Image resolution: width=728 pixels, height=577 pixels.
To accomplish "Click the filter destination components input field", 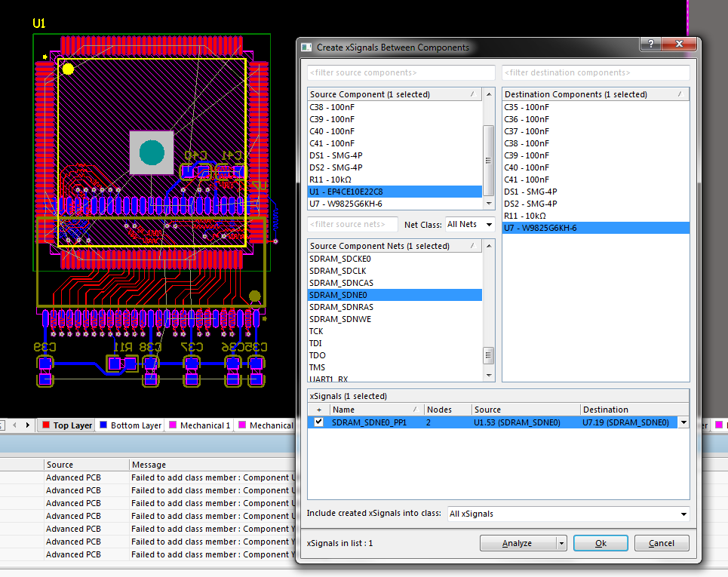I will point(595,72).
